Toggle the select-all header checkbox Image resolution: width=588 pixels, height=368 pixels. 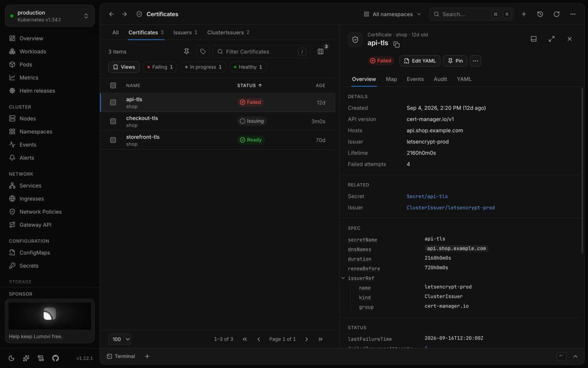(113, 85)
